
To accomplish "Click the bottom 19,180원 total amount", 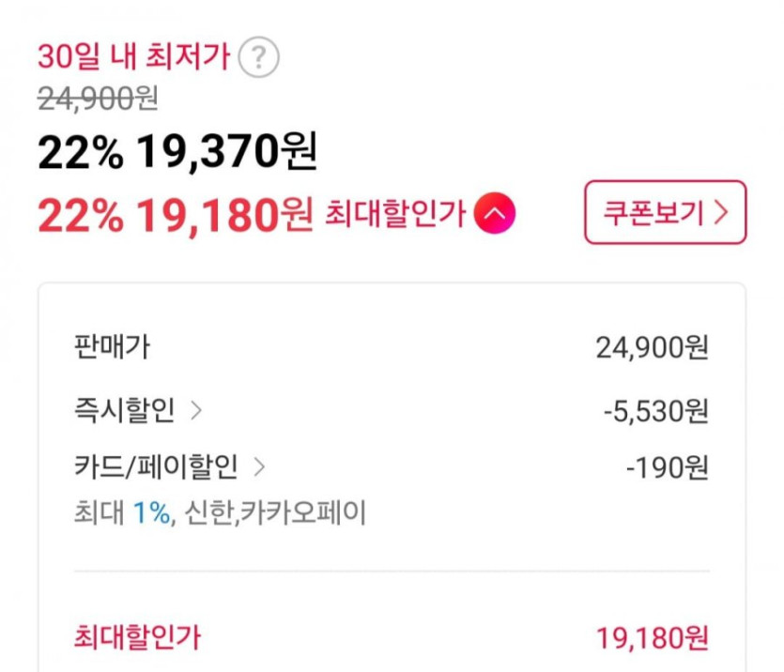I will pyautogui.click(x=652, y=639).
